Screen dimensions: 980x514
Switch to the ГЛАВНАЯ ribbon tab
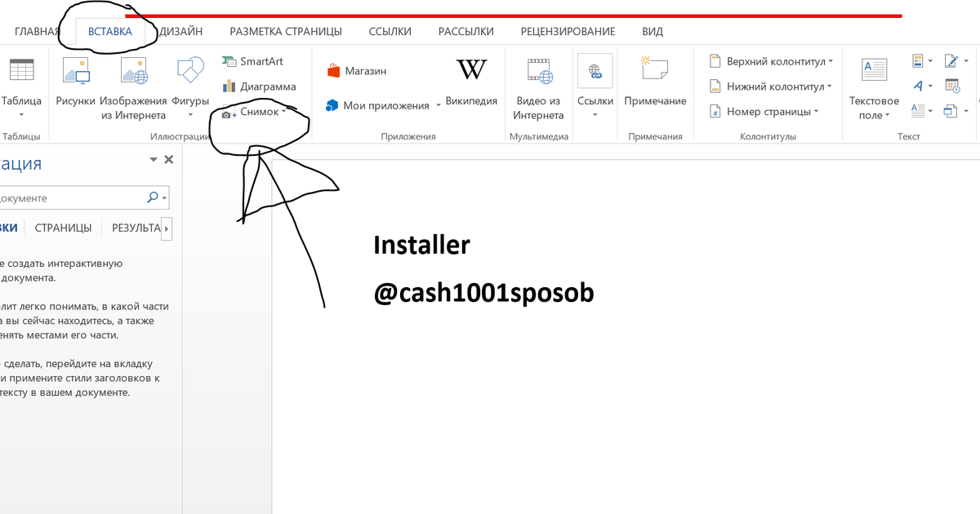click(x=38, y=32)
